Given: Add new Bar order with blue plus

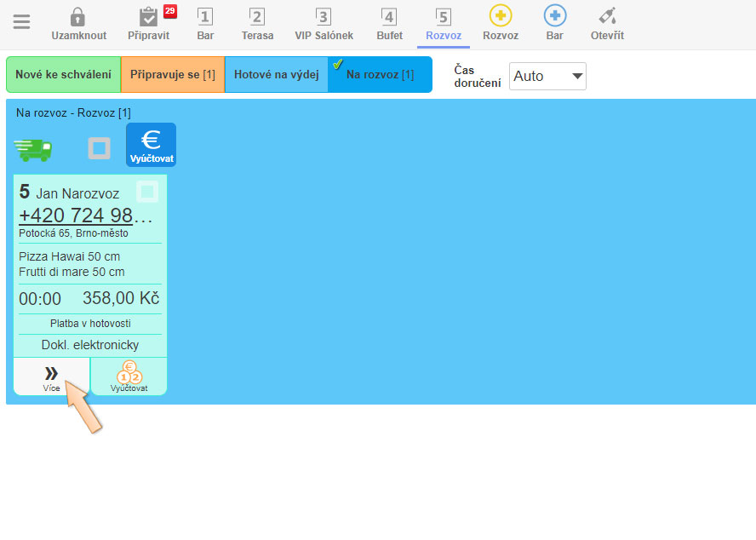Looking at the screenshot, I should pos(555,16).
